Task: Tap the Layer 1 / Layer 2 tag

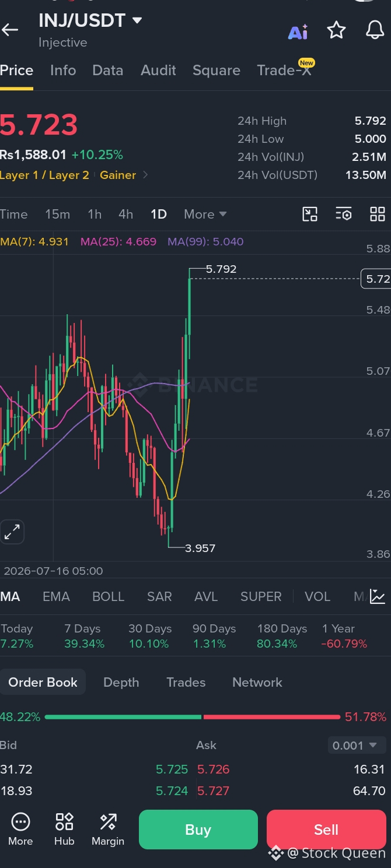Action: click(x=44, y=175)
